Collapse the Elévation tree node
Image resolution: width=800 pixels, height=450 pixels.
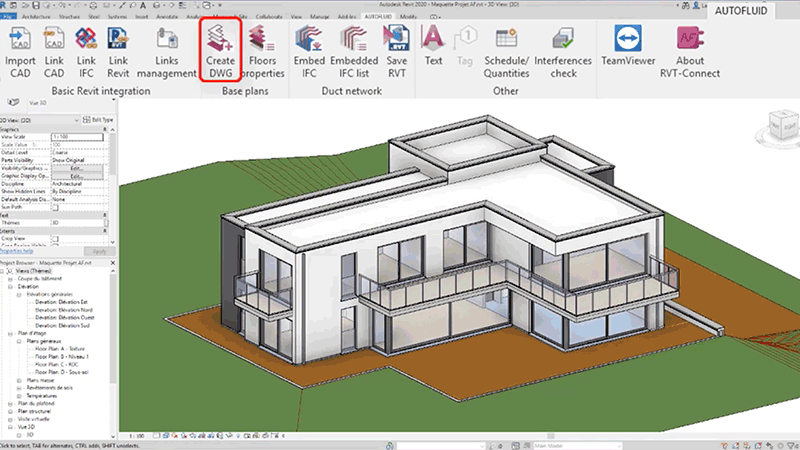click(10, 287)
